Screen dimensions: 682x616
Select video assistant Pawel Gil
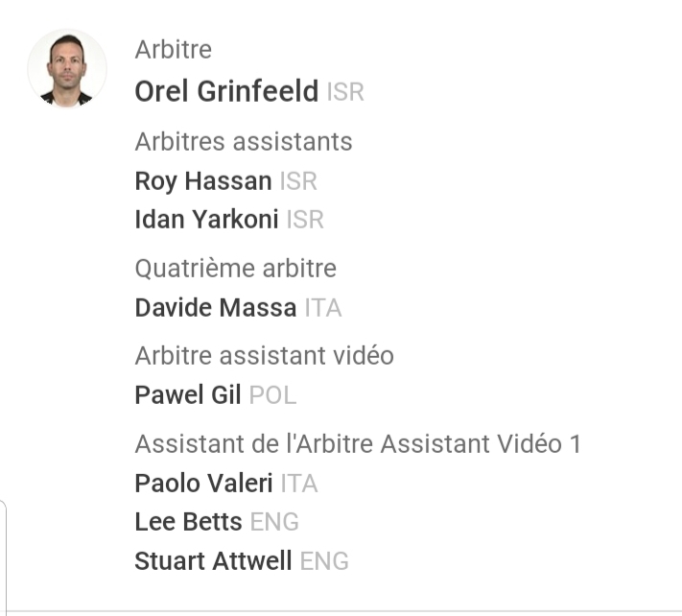[x=188, y=394]
